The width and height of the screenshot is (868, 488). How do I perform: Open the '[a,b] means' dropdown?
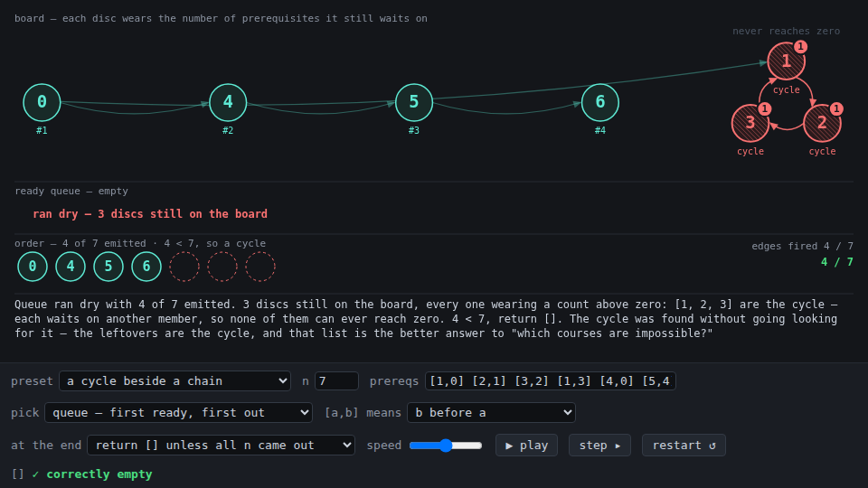tap(491, 412)
